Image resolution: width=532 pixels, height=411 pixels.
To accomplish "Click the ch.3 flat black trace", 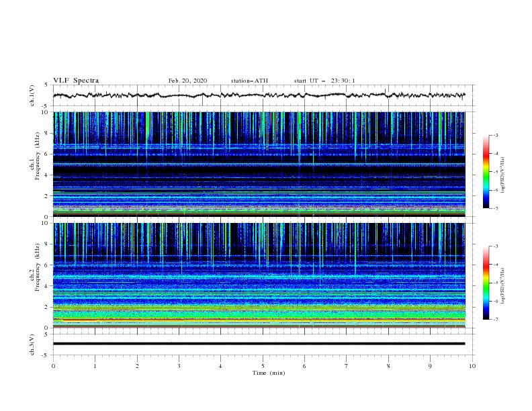I will click(x=259, y=344).
